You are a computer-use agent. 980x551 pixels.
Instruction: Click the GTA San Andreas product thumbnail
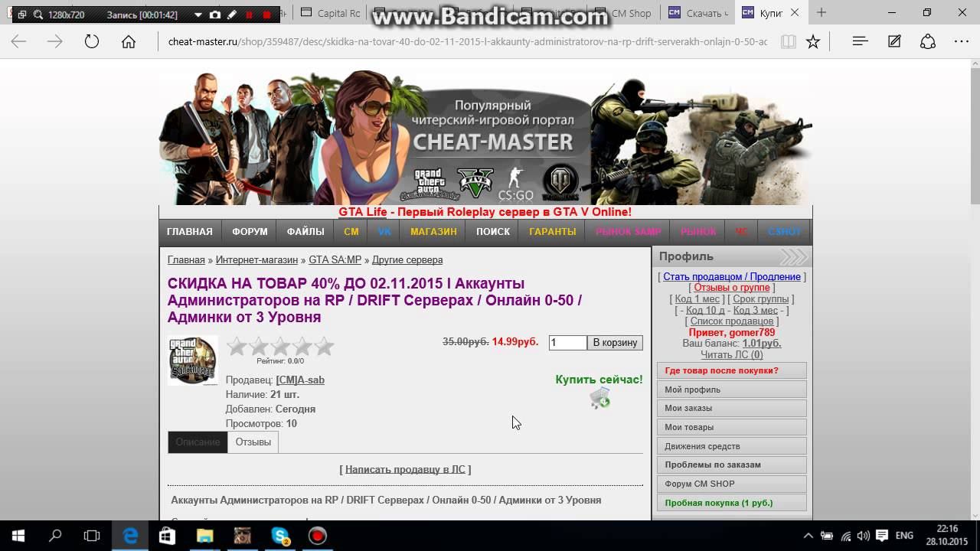point(193,360)
